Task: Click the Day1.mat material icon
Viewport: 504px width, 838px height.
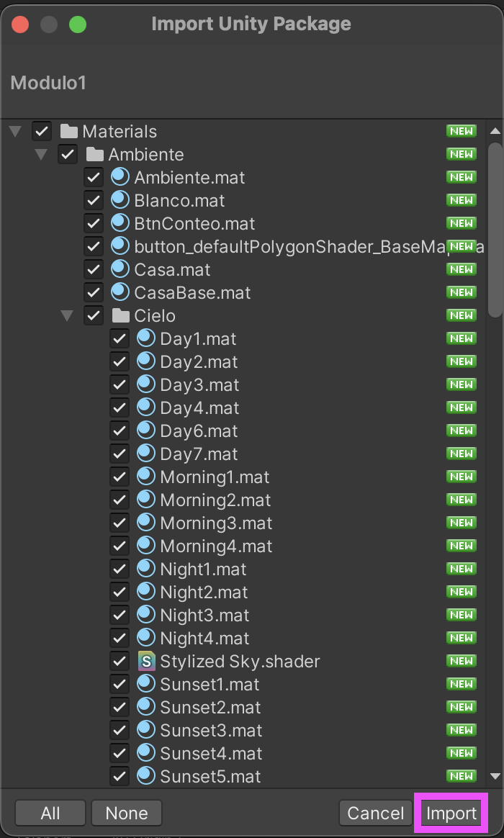Action: [146, 338]
